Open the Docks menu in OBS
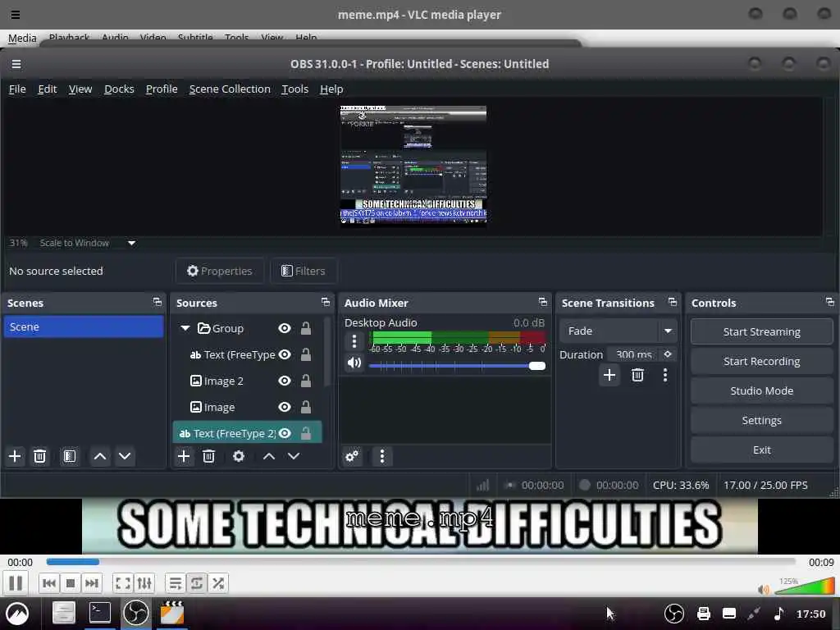 [x=119, y=89]
